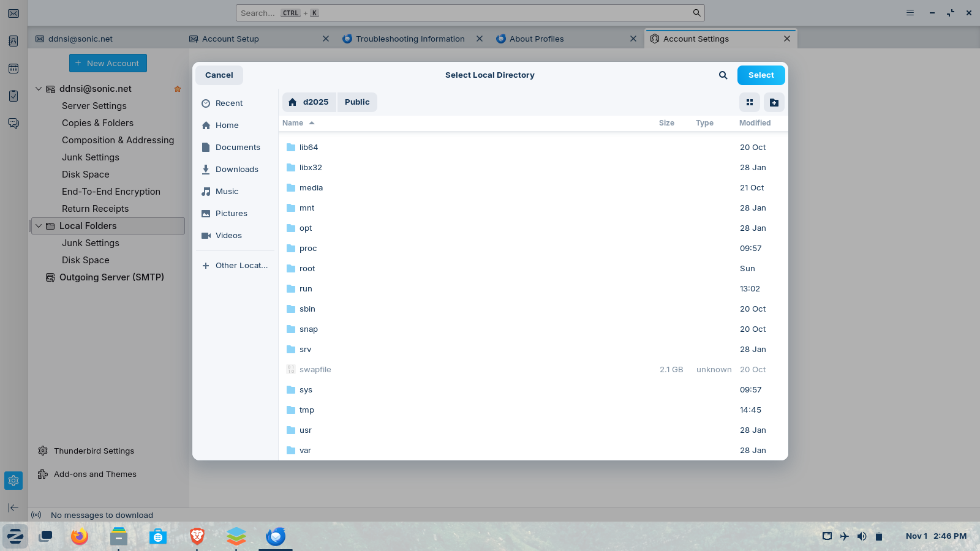Click the Firefox icon in the taskbar
The width and height of the screenshot is (980, 551).
point(80,537)
